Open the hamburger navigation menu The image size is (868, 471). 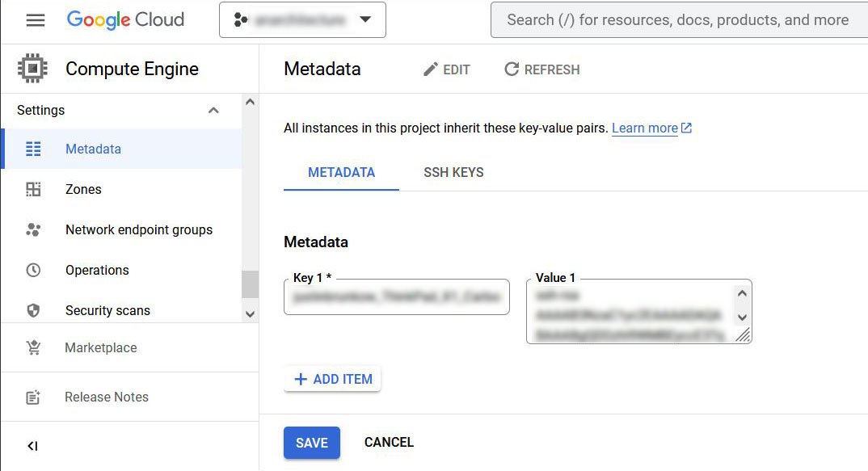pyautogui.click(x=36, y=20)
